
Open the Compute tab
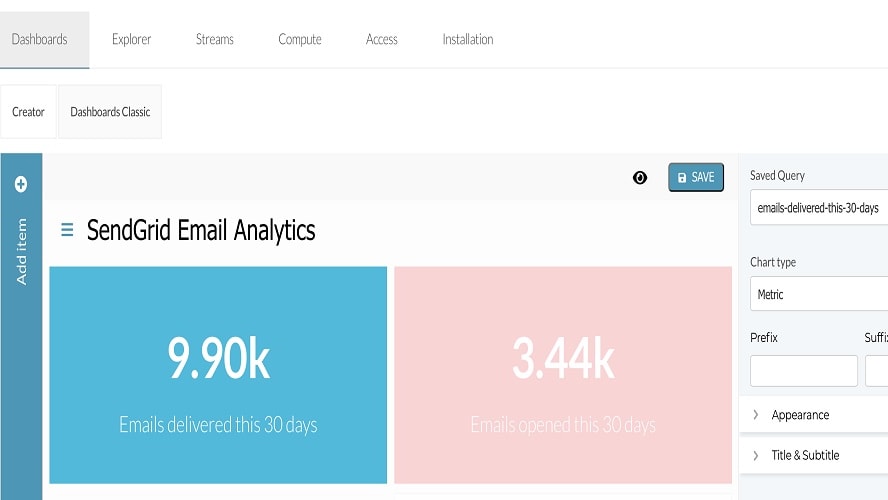(x=300, y=40)
